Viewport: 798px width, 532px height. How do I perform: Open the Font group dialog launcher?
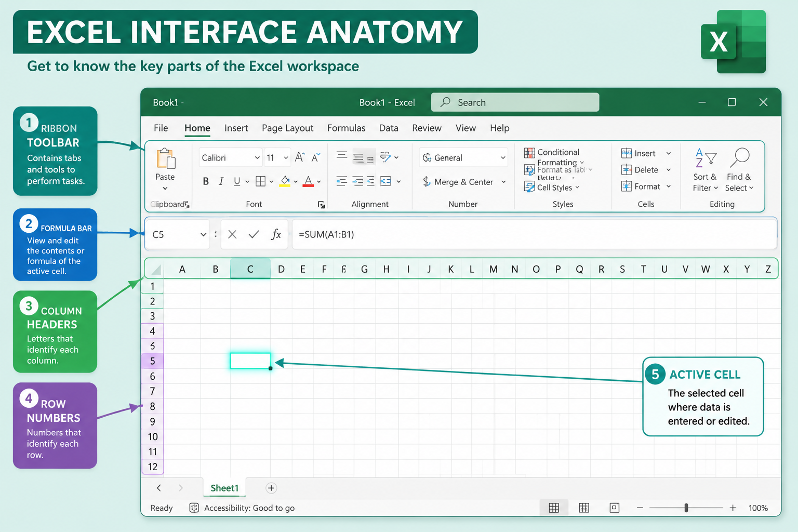pos(322,205)
